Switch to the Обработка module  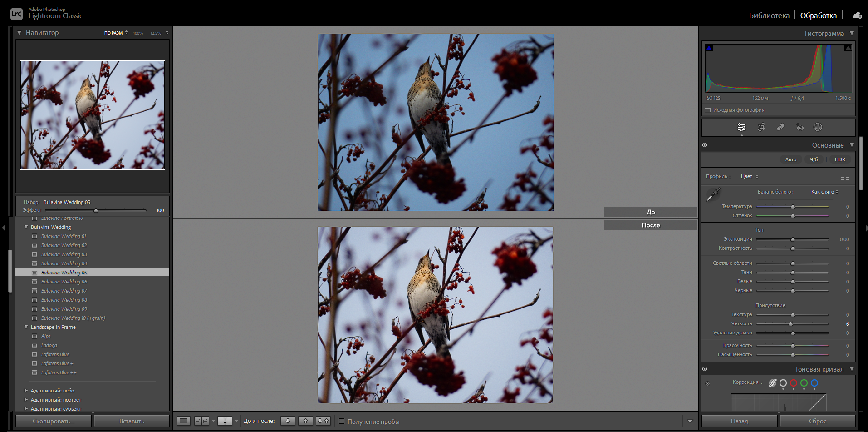[x=818, y=15]
